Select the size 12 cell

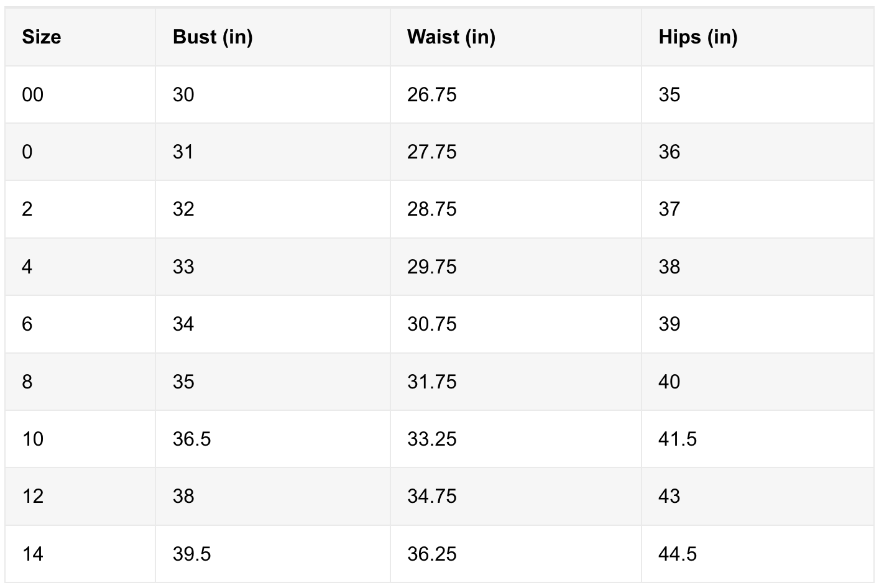(80, 496)
